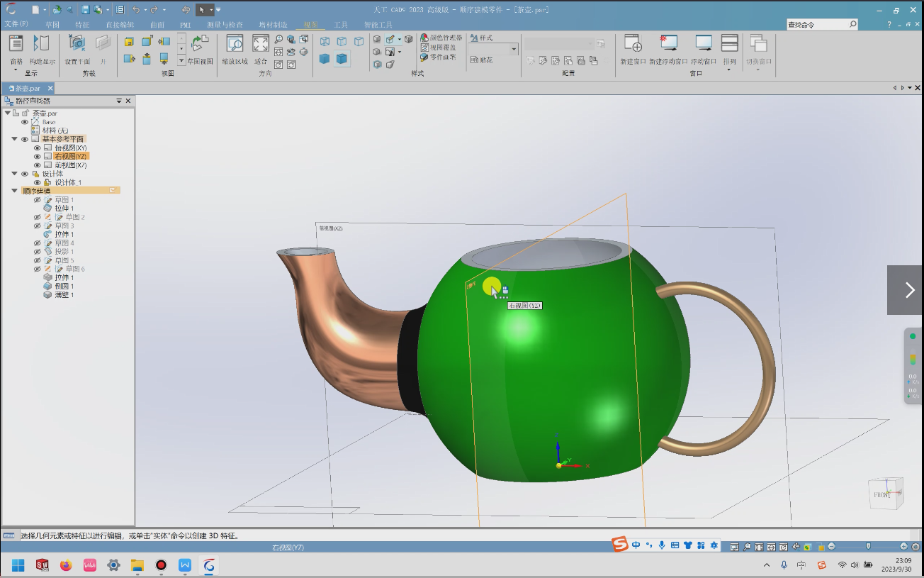Open the 排列 arrange dropdown

pyautogui.click(x=729, y=70)
